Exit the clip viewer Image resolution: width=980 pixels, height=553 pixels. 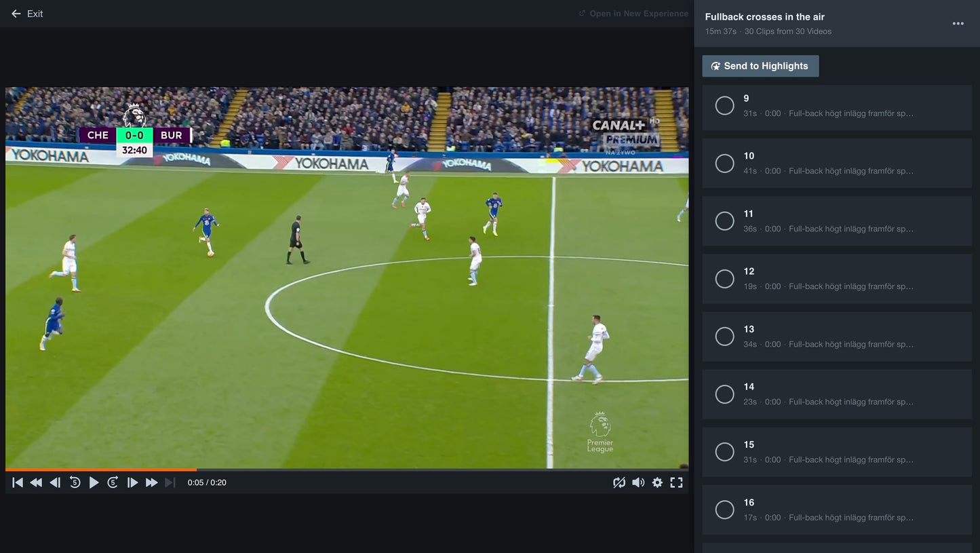pyautogui.click(x=26, y=14)
